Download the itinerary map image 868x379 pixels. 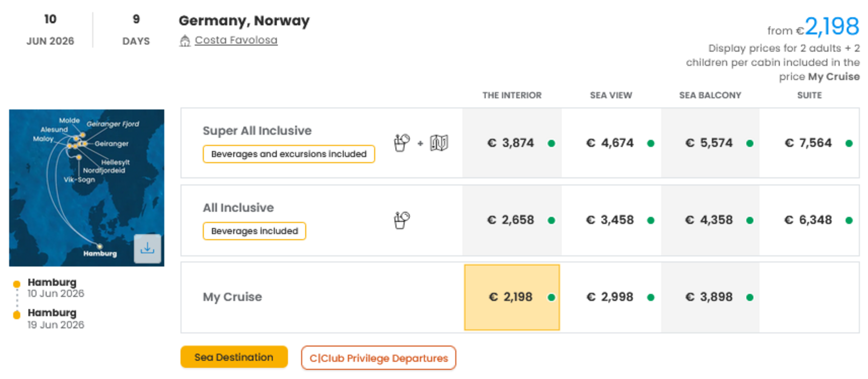pos(147,248)
